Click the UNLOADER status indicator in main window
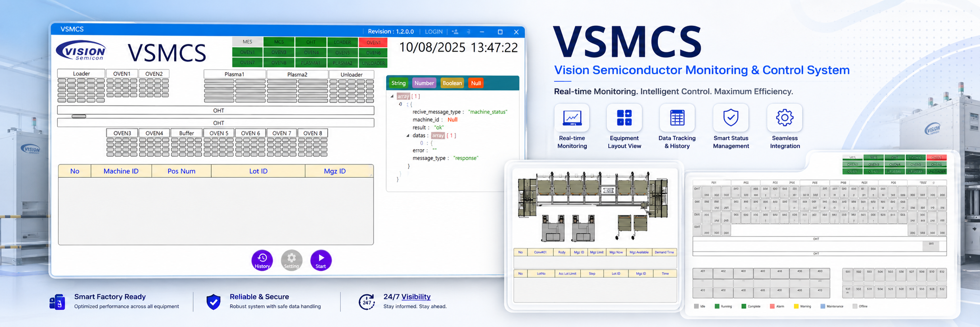This screenshot has height=327, width=980. coord(373,63)
